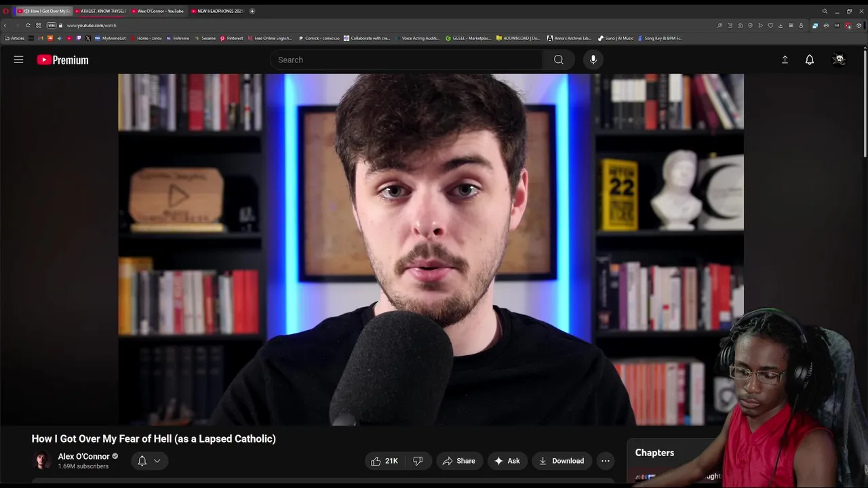This screenshot has height=488, width=868.
Task: Open the Collaborate with creators bookmark
Action: [367, 38]
